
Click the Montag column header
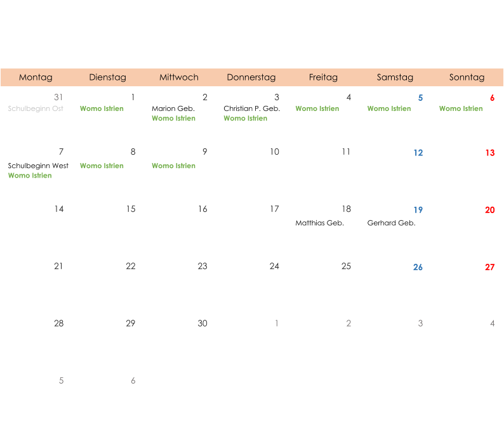point(36,77)
